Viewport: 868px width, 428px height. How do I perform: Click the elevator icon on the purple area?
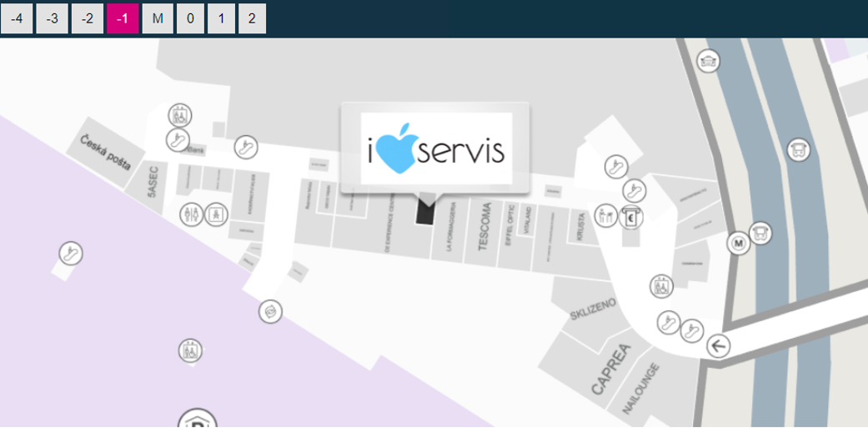click(190, 350)
